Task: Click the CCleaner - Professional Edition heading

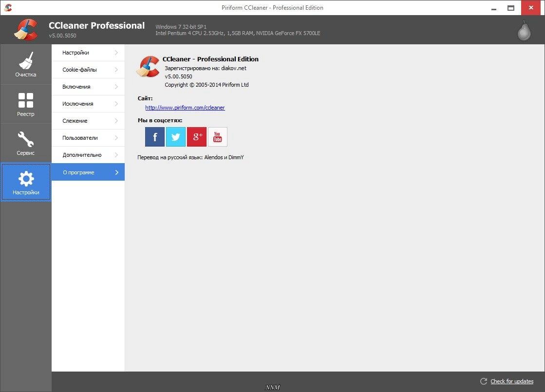Action: point(210,59)
